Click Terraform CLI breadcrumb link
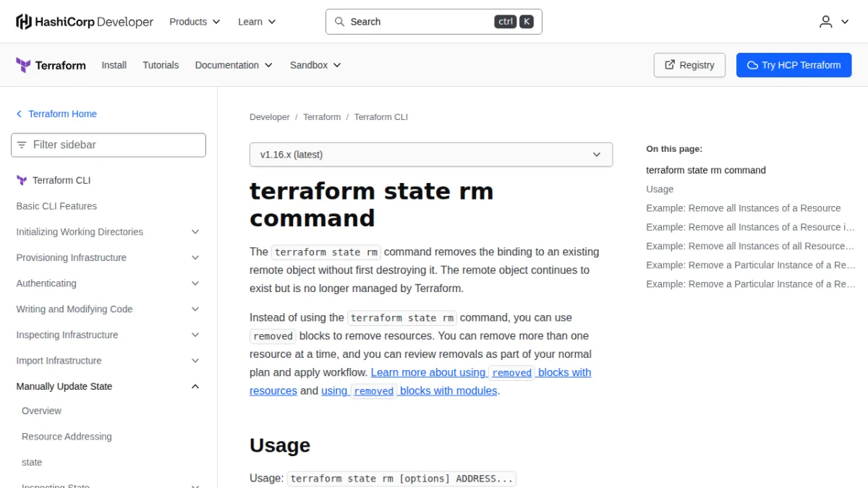 [381, 117]
